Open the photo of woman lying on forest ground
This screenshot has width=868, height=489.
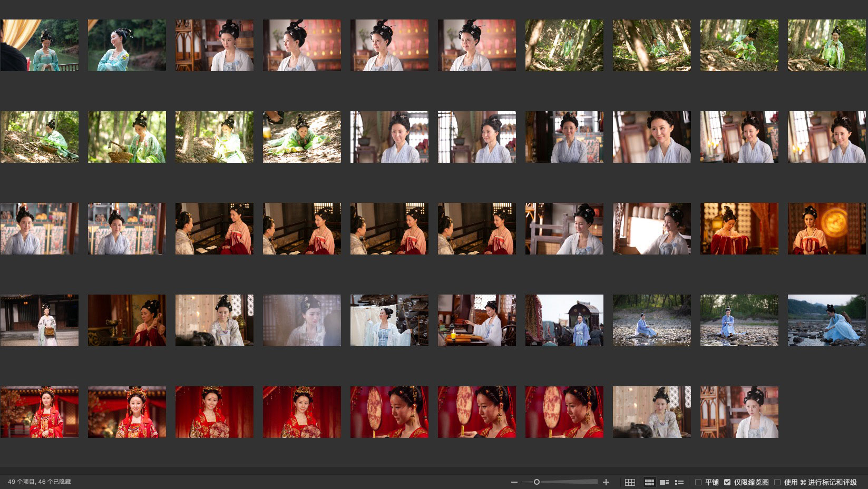(x=302, y=137)
